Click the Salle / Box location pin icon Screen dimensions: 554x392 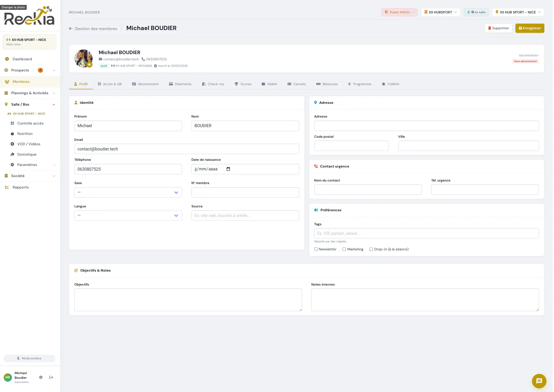click(x=6, y=104)
